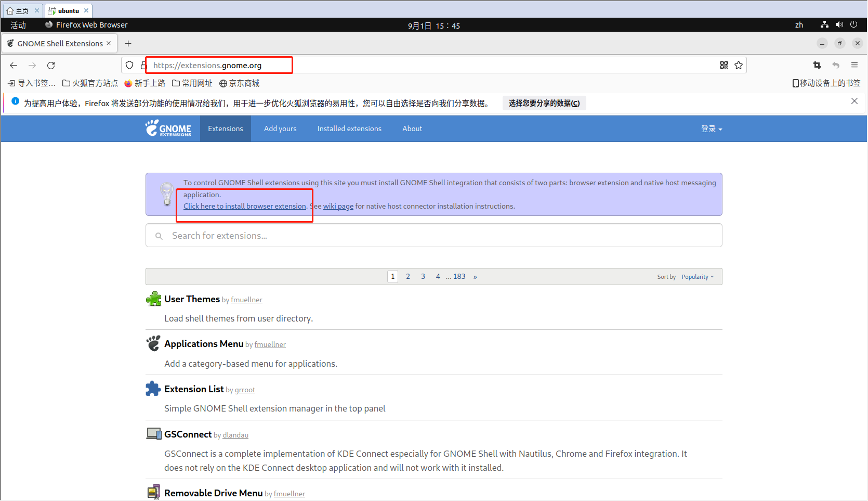Open the Firefox hamburger menu
868x501 pixels.
pos(854,65)
